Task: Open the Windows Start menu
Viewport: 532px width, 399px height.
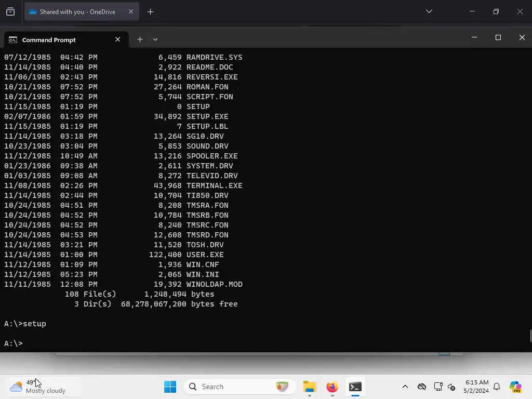Action: [x=170, y=387]
